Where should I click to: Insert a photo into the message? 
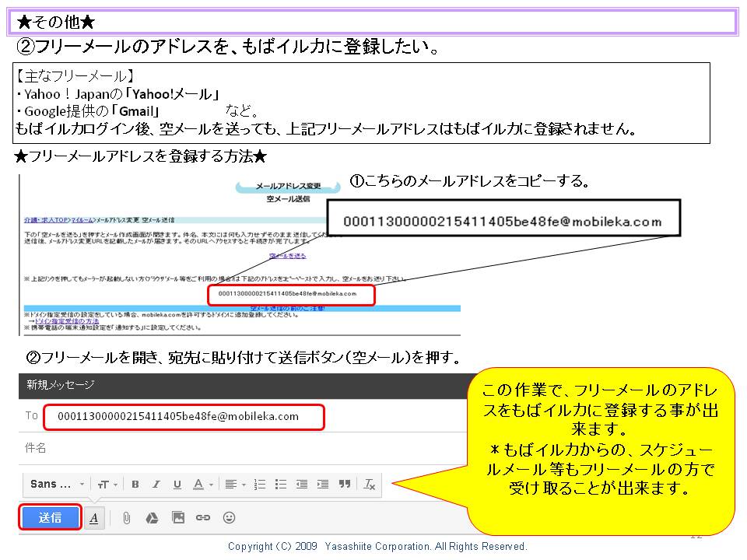click(178, 518)
